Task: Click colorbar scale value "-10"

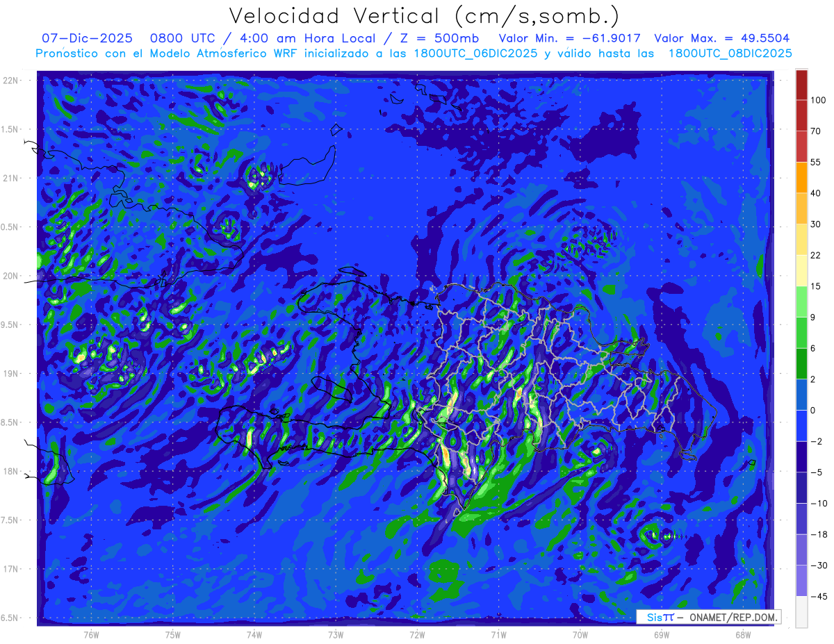Action: [x=818, y=504]
